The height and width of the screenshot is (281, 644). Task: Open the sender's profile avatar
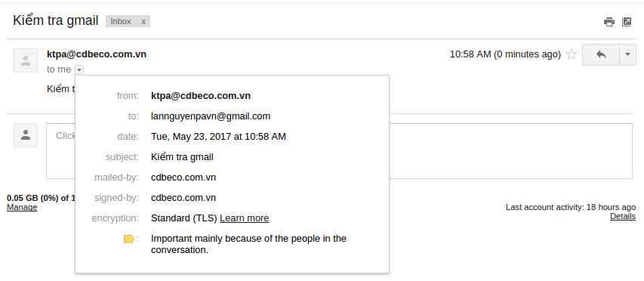pyautogui.click(x=26, y=60)
